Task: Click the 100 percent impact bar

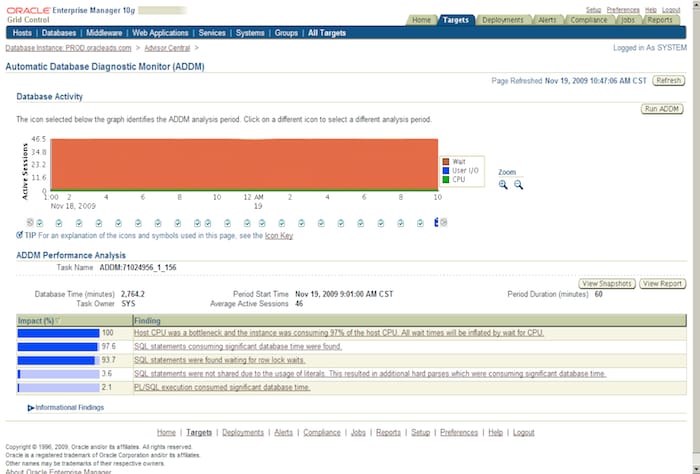Action: (x=58, y=333)
